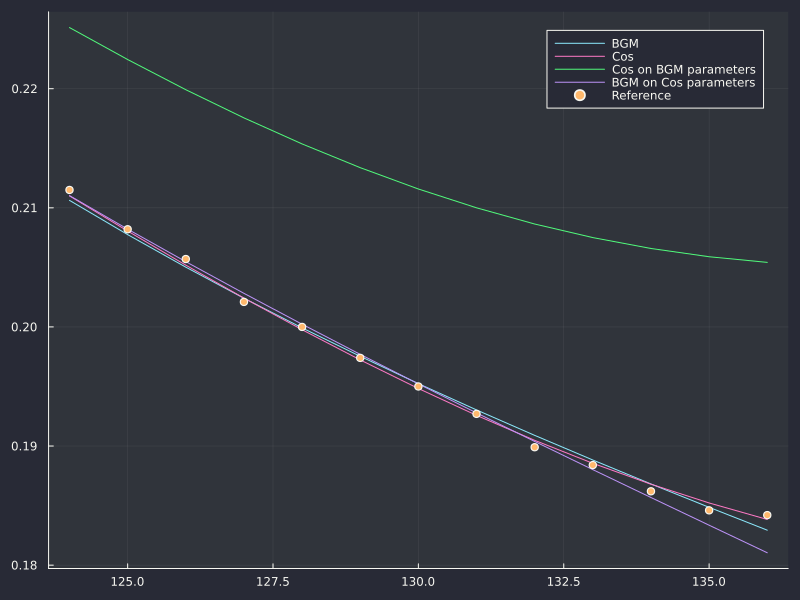The image size is (800, 600).
Task: Click the Reference point at x=125.0
Action: (x=128, y=230)
